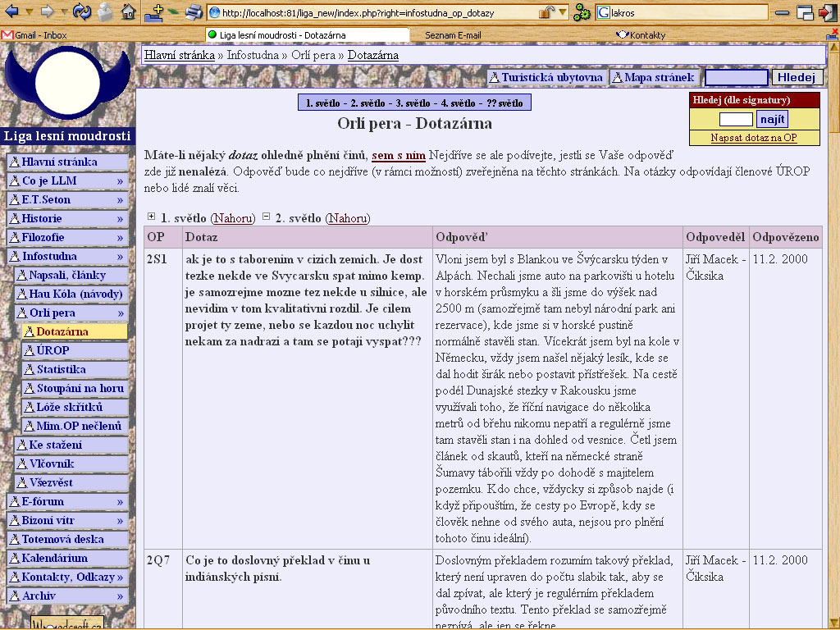840x630 pixels.
Task: Click the grey stamp toolbar icon
Action: pyautogui.click(x=106, y=11)
